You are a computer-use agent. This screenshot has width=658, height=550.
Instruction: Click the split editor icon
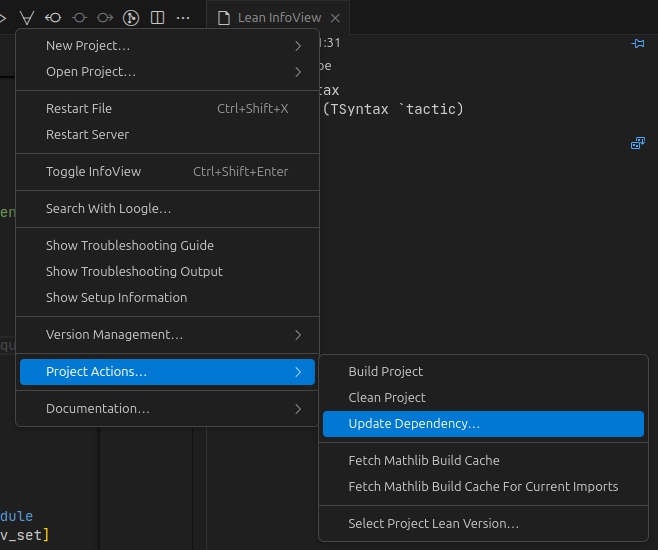tap(157, 18)
